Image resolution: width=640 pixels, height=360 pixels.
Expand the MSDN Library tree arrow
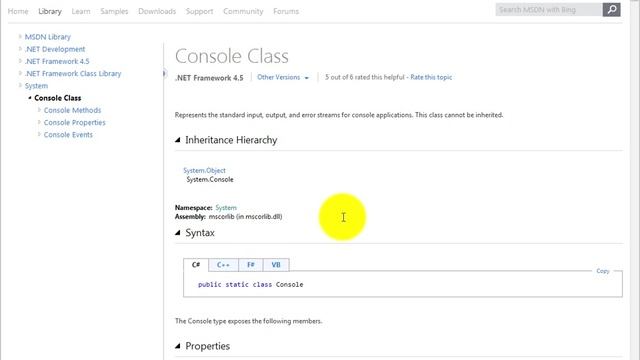(20, 37)
